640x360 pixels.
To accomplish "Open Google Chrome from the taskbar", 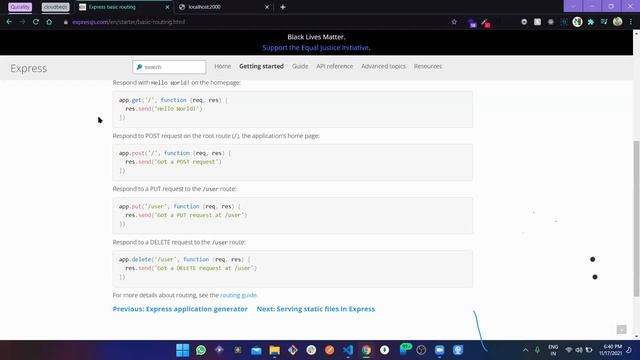I will click(x=366, y=350).
